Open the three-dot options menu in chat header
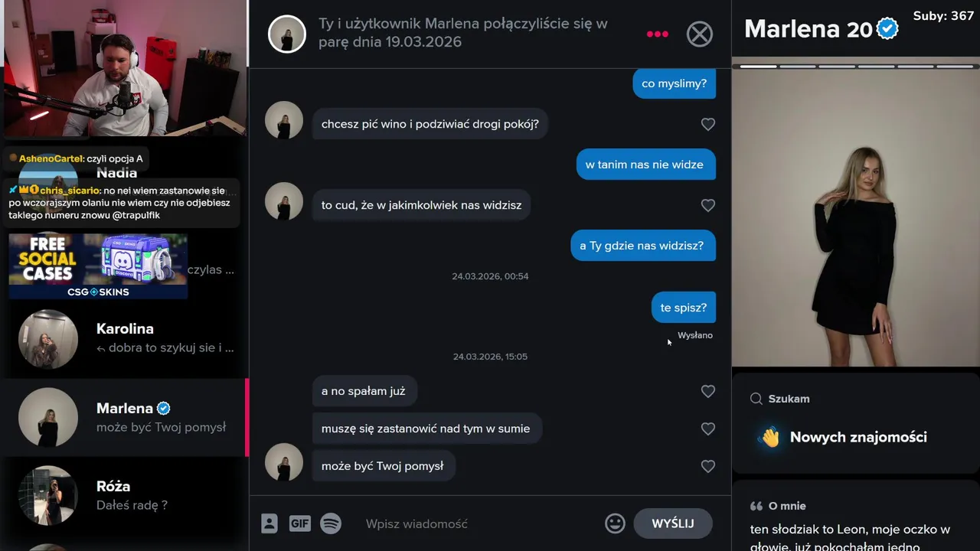The height and width of the screenshot is (551, 980). coord(657,34)
